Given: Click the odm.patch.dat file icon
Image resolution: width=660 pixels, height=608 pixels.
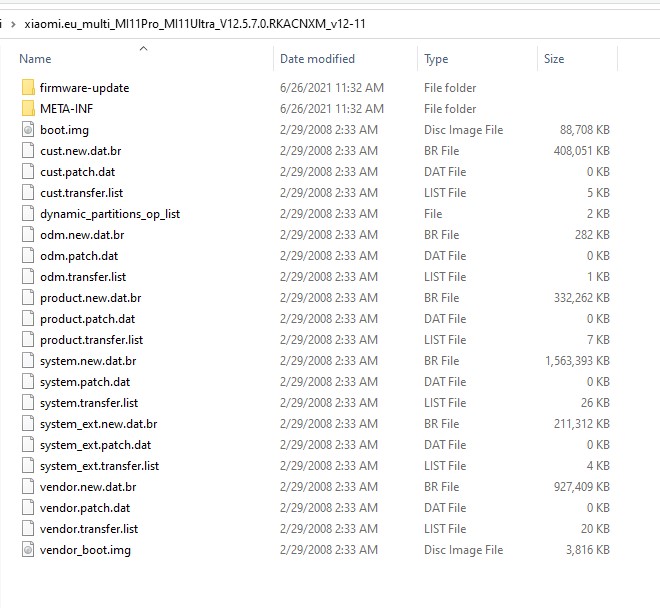Looking at the screenshot, I should click(x=28, y=256).
